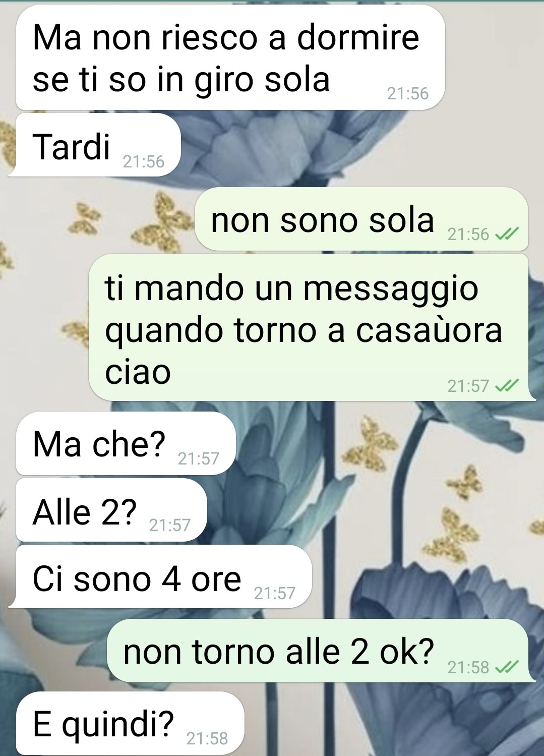Select the 'Ma che?' message bubble
This screenshot has height=756, width=544.
126,443
